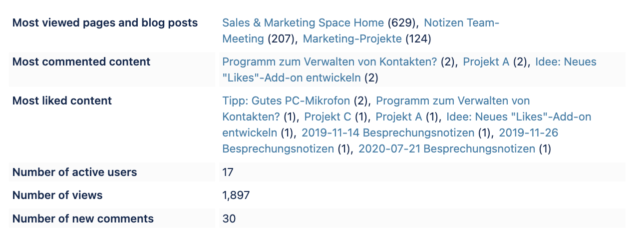Click the number of views value 1,897

click(236, 195)
